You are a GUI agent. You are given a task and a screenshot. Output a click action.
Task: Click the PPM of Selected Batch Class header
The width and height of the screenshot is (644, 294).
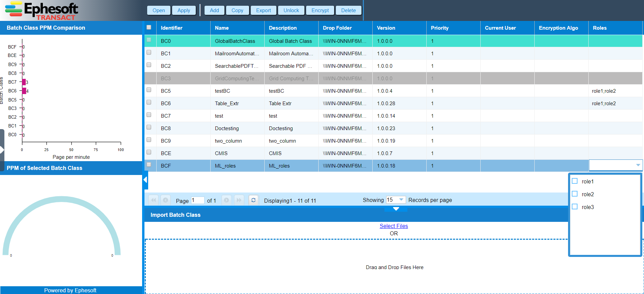tap(71, 168)
